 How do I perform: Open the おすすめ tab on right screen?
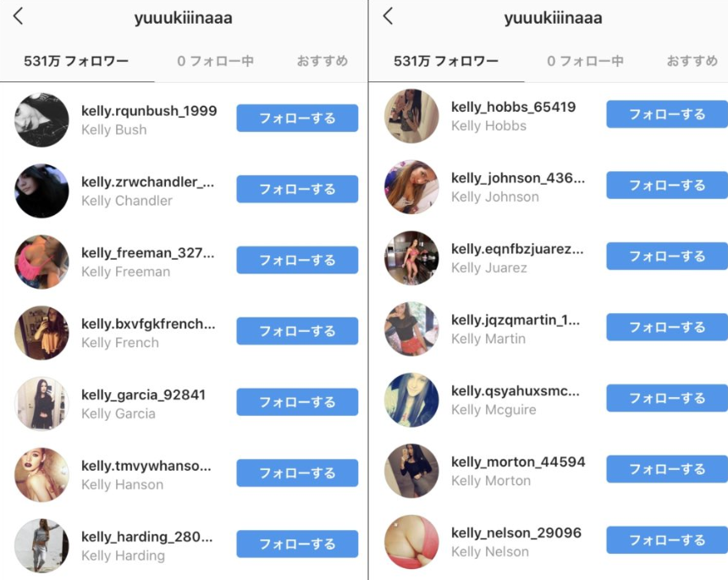click(x=692, y=61)
